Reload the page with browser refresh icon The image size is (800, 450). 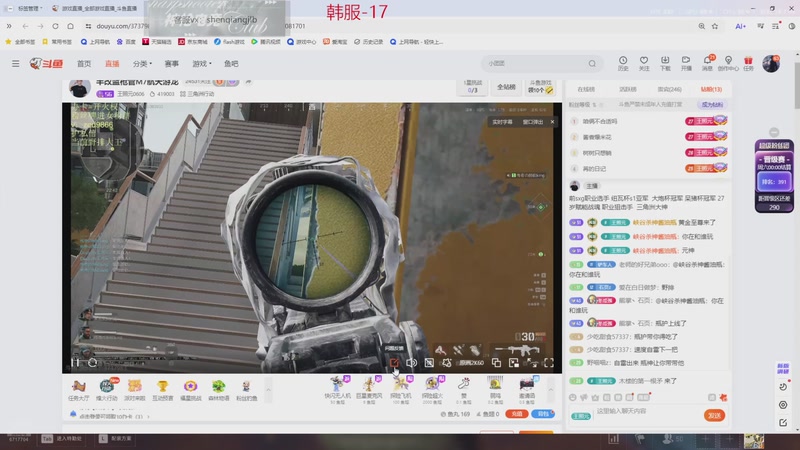click(56, 26)
